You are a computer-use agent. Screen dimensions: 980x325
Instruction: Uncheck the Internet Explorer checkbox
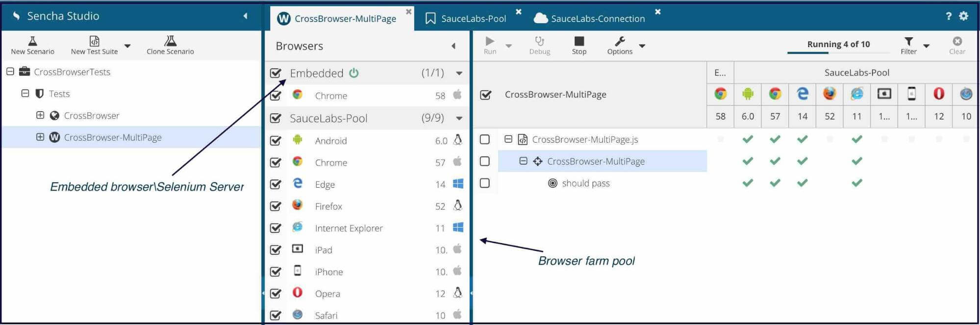coord(276,228)
